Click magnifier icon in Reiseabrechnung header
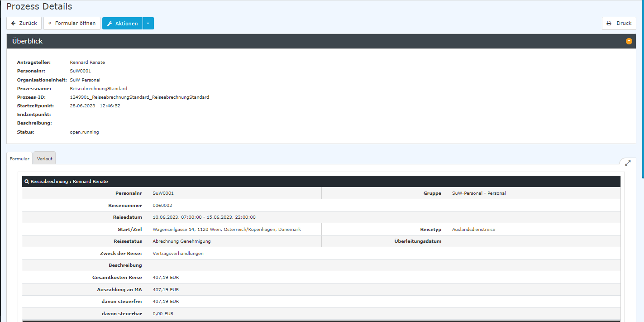 click(x=27, y=182)
